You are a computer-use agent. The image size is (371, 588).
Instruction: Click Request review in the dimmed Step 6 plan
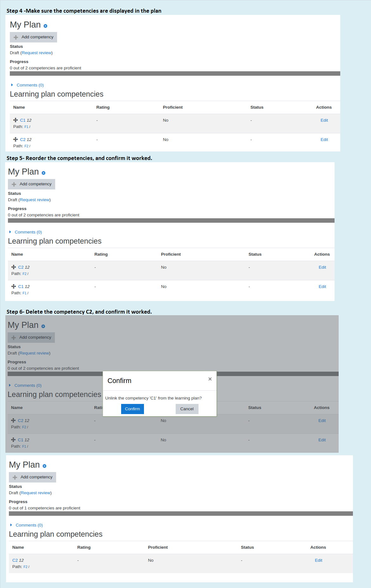(x=34, y=353)
